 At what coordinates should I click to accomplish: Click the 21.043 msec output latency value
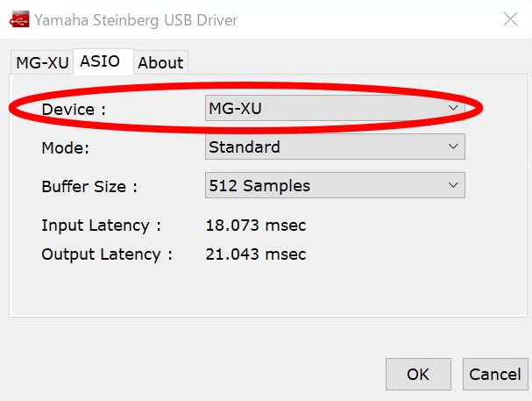point(256,254)
